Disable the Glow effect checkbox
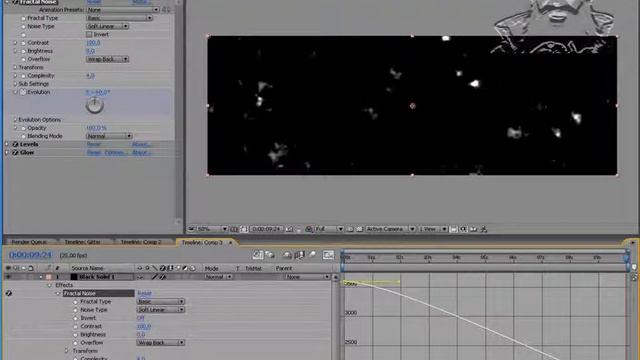Viewport: 640px width, 360px height. point(15,153)
